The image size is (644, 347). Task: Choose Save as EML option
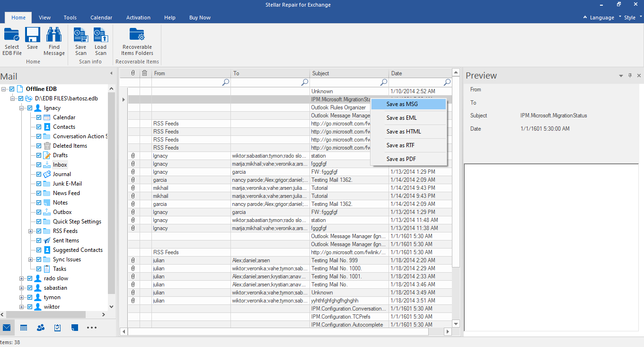click(x=409, y=118)
